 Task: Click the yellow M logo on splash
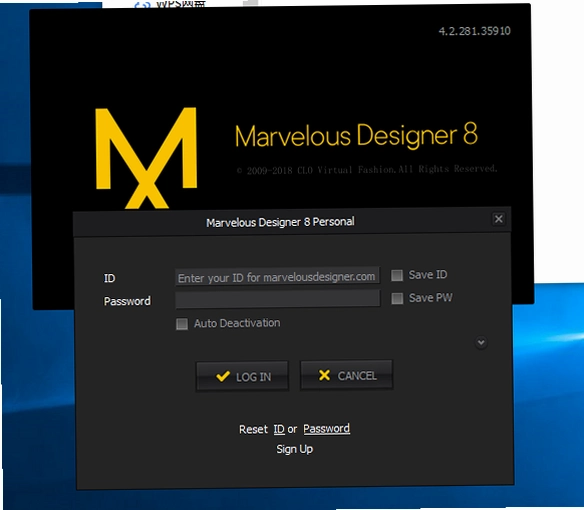[146, 158]
